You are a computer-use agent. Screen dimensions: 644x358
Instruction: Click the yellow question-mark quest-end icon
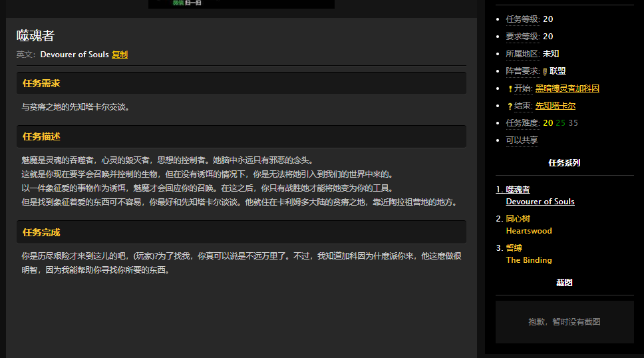click(510, 106)
